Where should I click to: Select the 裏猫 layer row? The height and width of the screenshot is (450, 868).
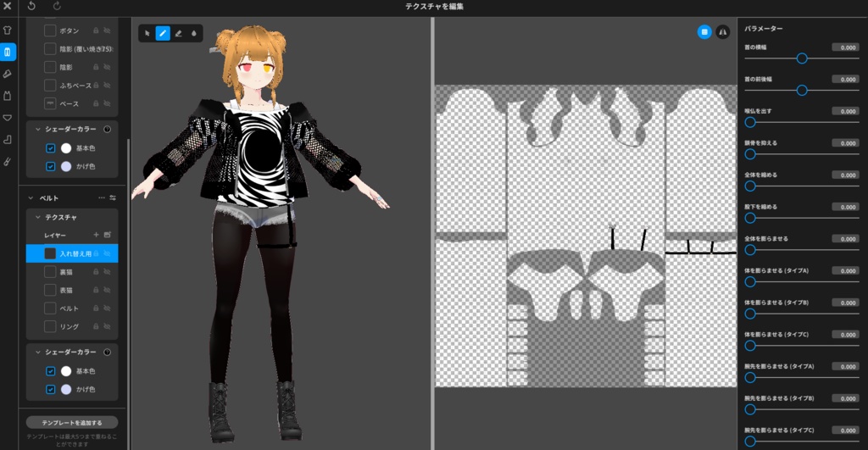coord(72,272)
